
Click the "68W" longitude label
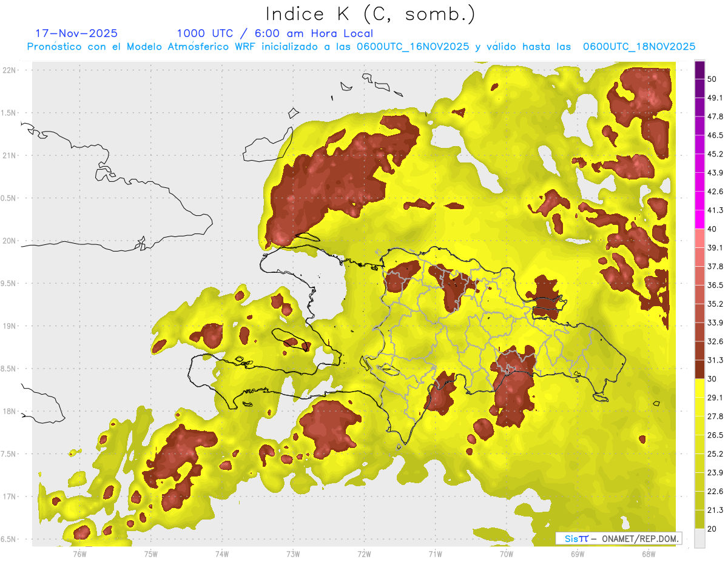(x=649, y=554)
